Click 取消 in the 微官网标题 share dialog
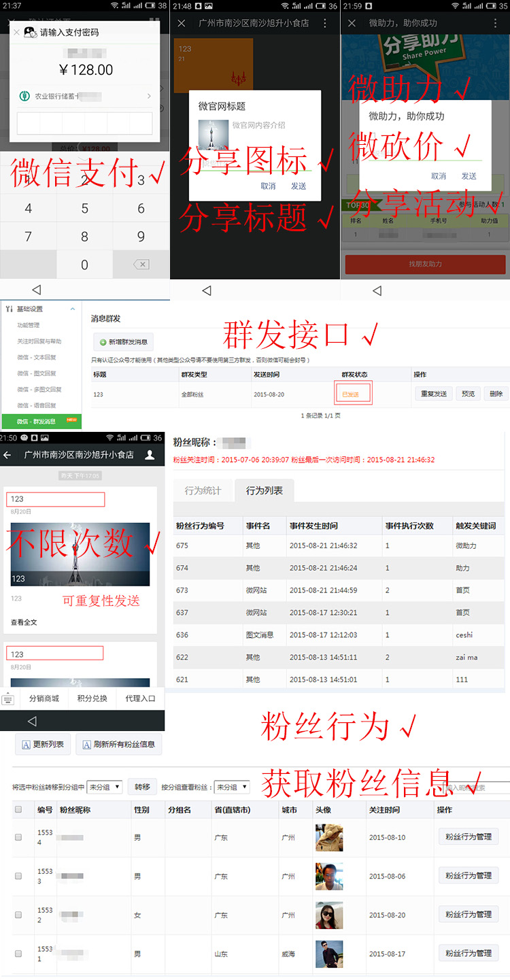This screenshot has width=510, height=980. point(268,186)
